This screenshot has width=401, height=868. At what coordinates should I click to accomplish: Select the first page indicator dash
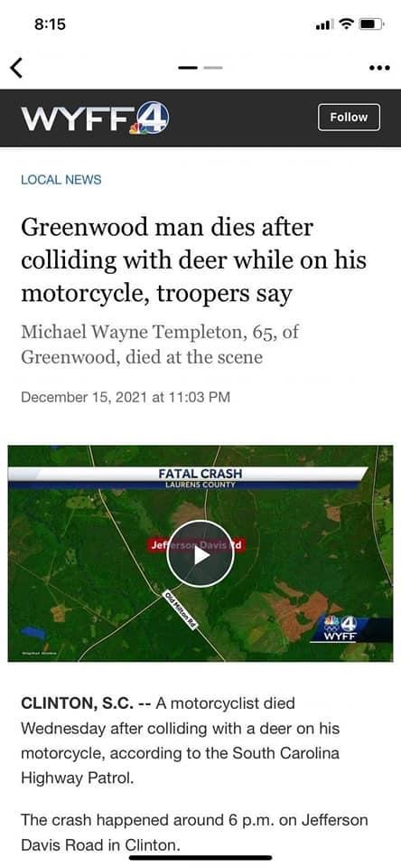coord(188,68)
